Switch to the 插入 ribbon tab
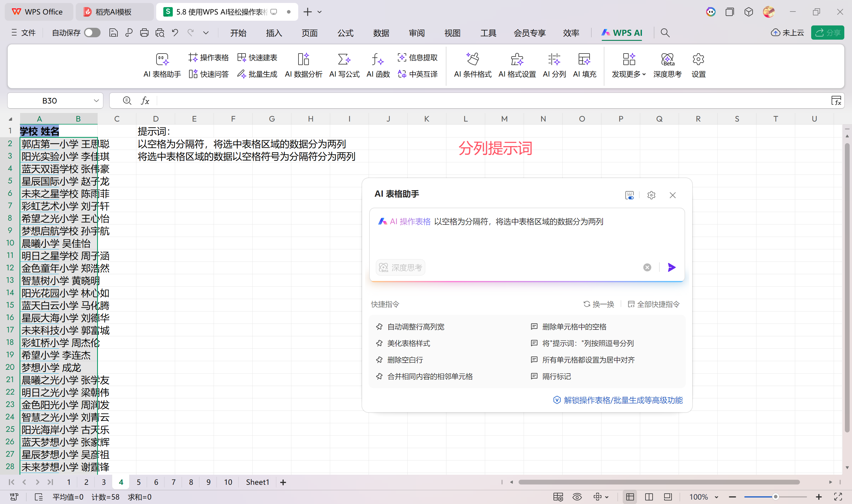This screenshot has width=852, height=504. point(274,33)
